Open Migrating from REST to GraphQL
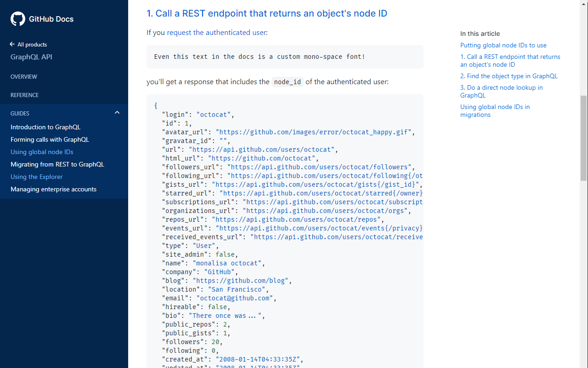Image resolution: width=588 pixels, height=368 pixels. (x=57, y=164)
